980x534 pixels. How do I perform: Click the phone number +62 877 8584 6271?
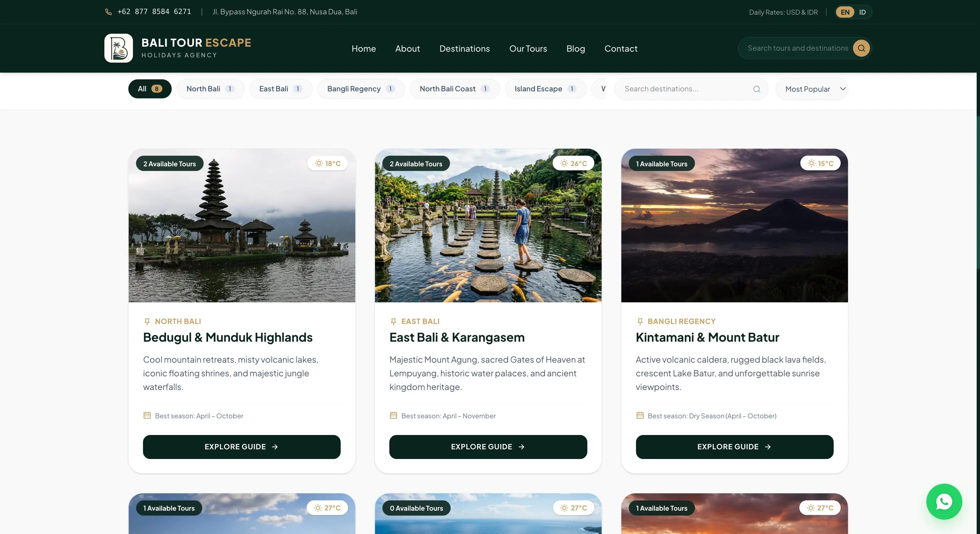[x=154, y=12]
